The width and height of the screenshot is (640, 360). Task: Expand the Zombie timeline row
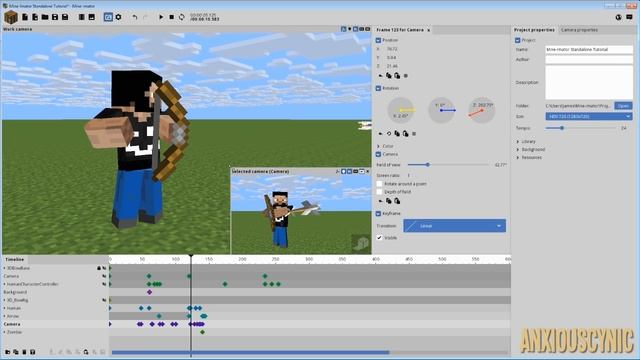click(4, 332)
